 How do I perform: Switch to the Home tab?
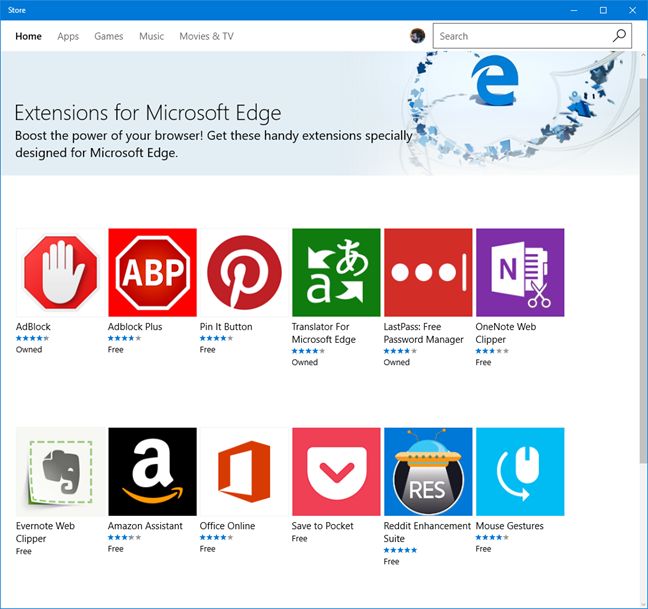click(x=28, y=36)
